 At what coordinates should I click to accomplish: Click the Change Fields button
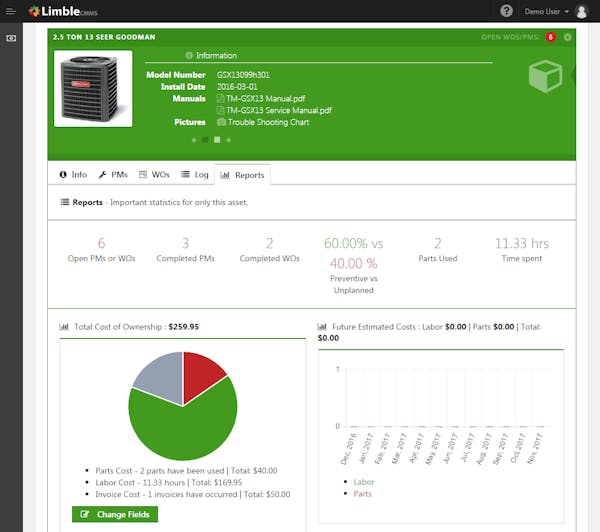point(115,514)
